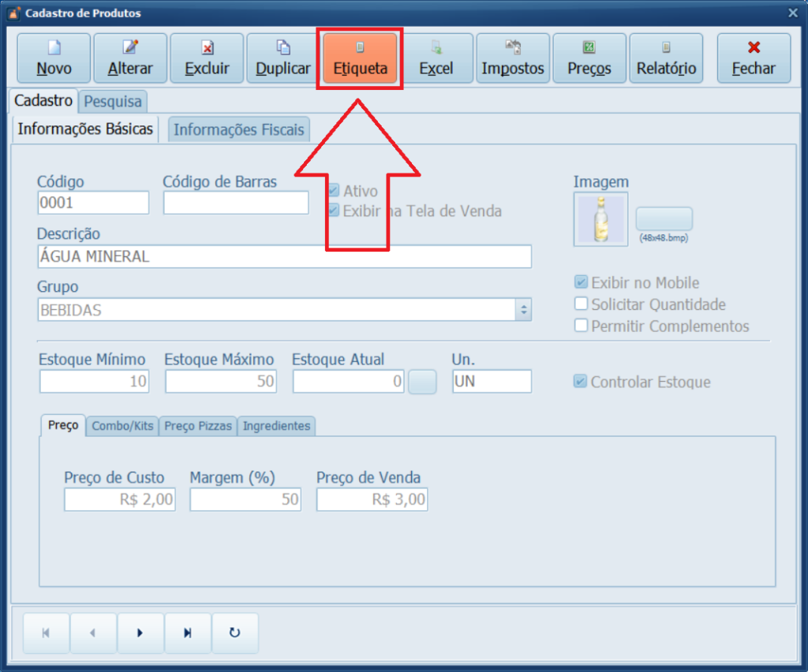Screen dimensions: 808x672
Task: Click the refresh records icon
Action: [x=234, y=633]
